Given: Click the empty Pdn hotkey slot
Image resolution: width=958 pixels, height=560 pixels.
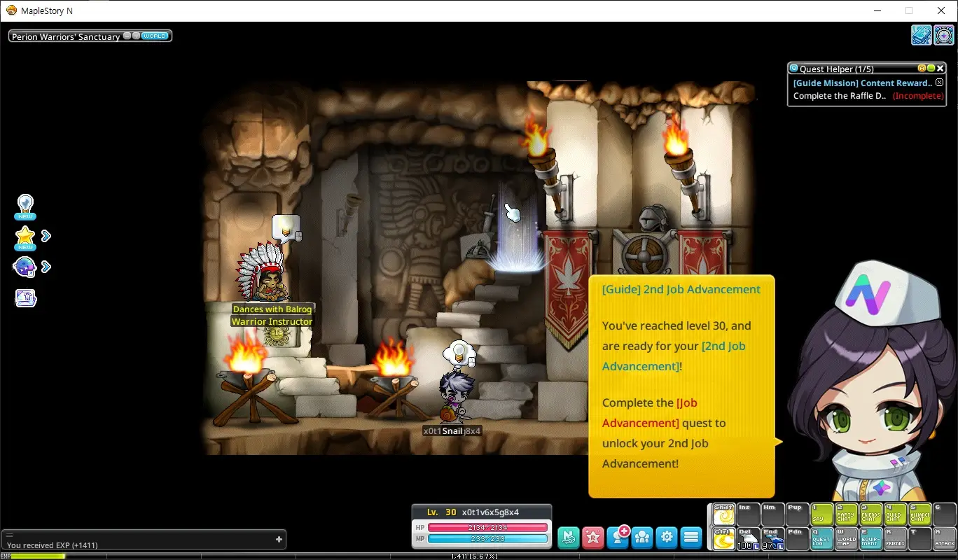Looking at the screenshot, I should point(797,538).
